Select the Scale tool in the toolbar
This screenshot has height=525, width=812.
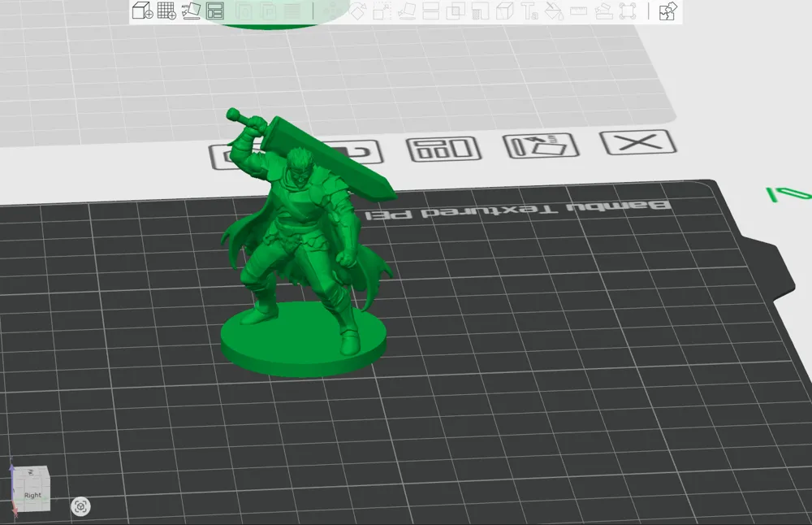[x=382, y=11]
